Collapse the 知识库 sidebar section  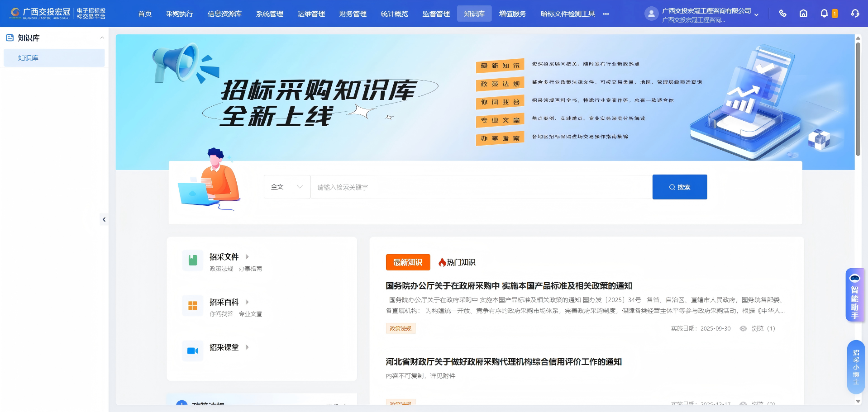tap(102, 38)
